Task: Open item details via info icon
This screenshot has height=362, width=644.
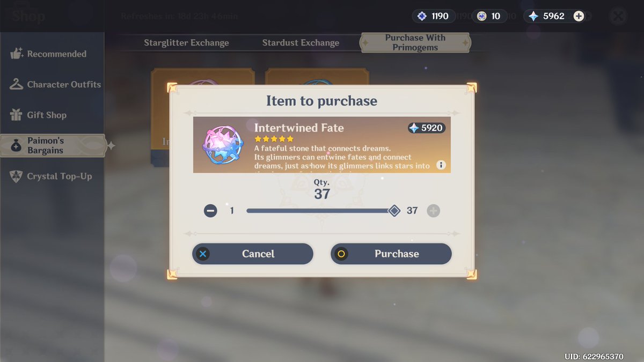Action: click(x=441, y=165)
